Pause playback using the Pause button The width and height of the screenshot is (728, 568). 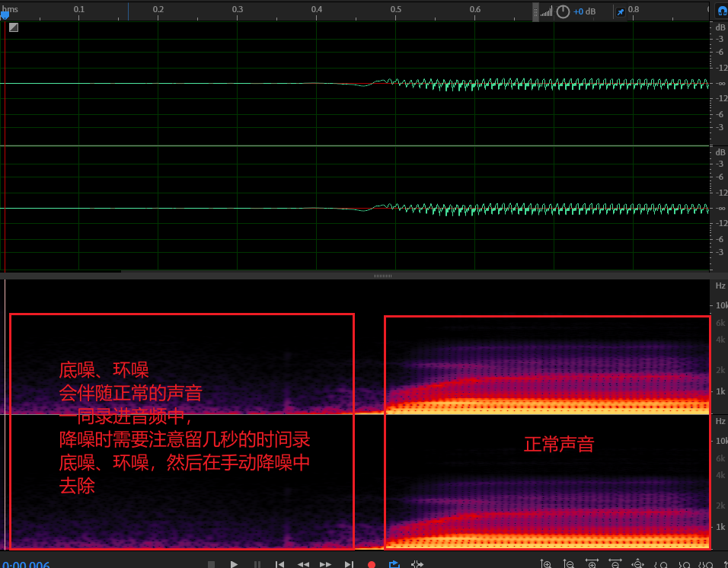coord(257,564)
